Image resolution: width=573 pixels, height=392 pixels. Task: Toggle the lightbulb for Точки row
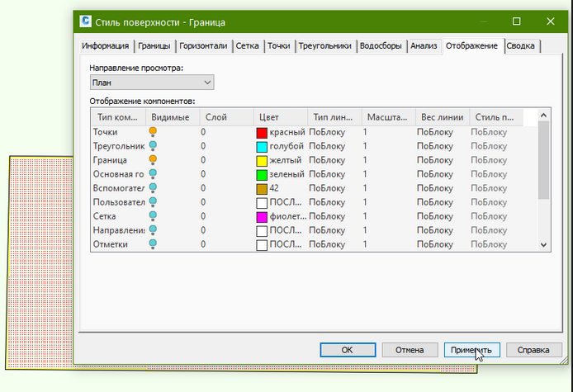[x=153, y=132]
